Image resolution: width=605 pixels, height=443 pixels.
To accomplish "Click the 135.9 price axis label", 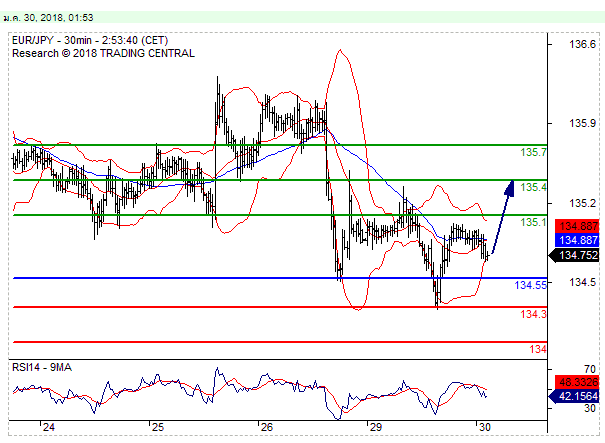I will (x=582, y=123).
